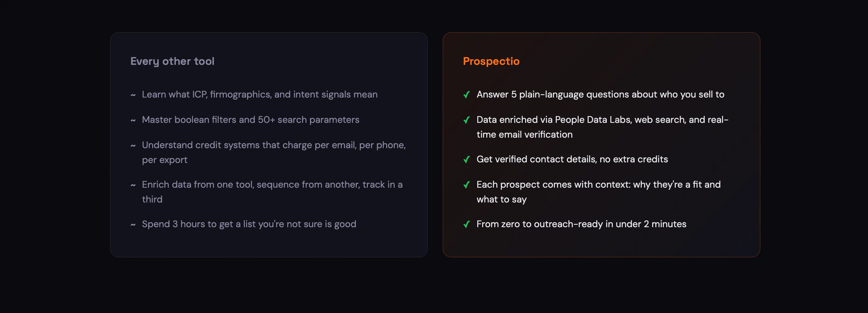Click the checkmark beside 'From zero to outreach-ready'
Screen dimensions: 868x313
click(x=467, y=224)
